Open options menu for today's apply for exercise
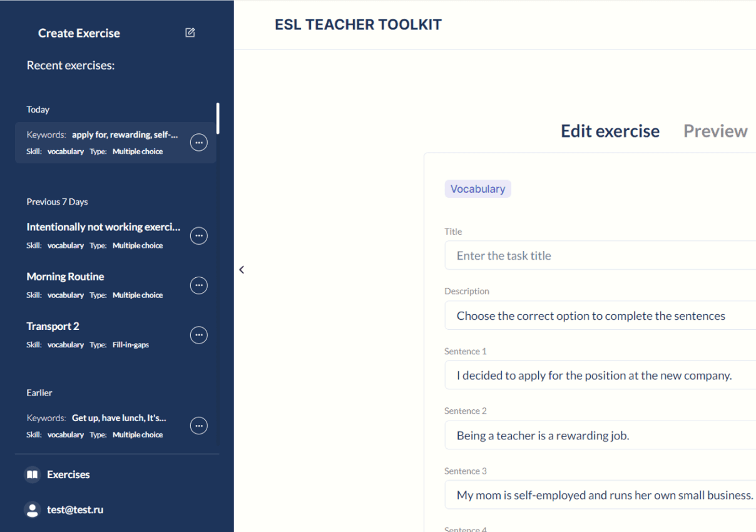Image resolution: width=756 pixels, height=532 pixels. click(x=198, y=143)
